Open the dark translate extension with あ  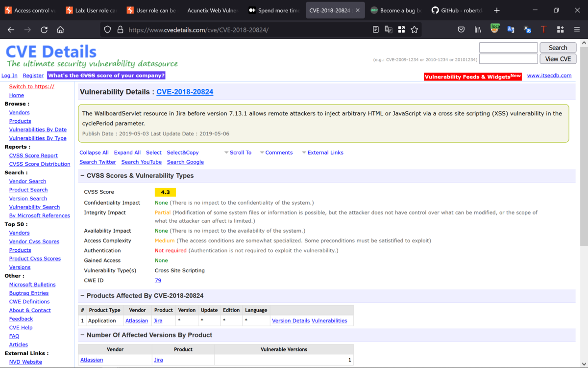tap(527, 29)
